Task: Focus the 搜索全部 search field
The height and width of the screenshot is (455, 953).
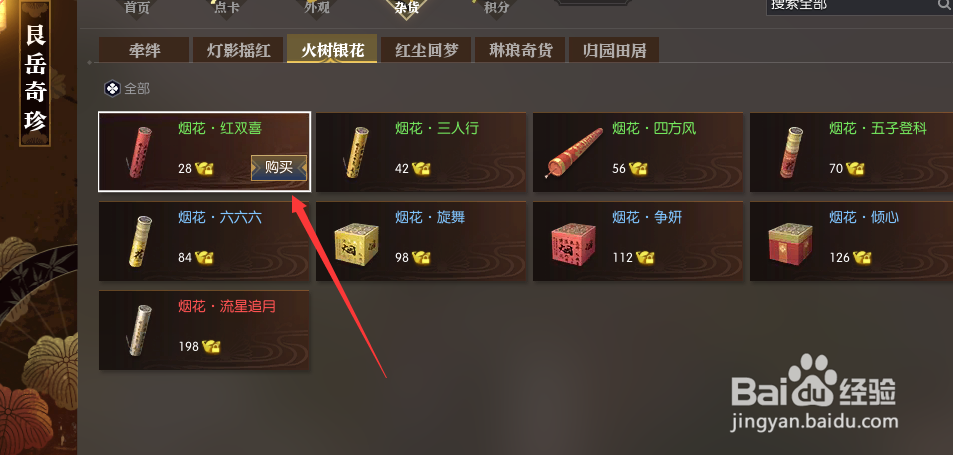Action: click(x=852, y=6)
